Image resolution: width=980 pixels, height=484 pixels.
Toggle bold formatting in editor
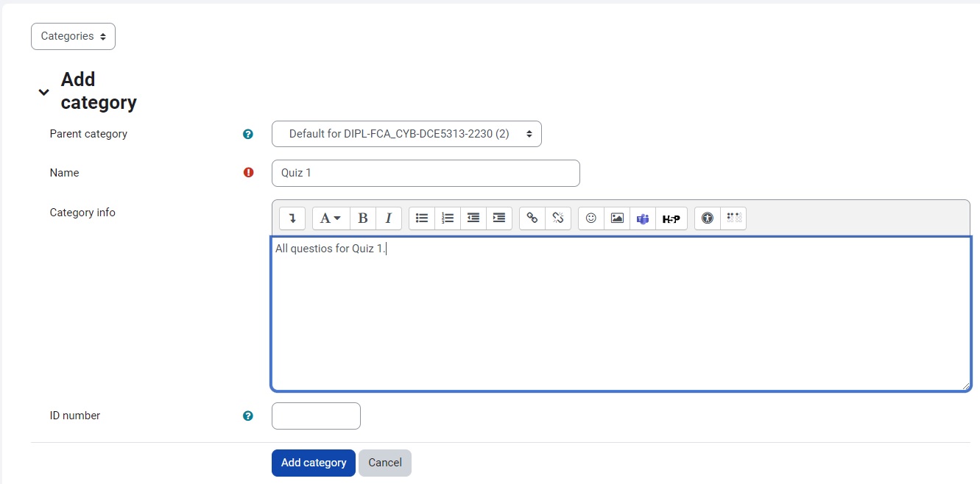point(362,218)
